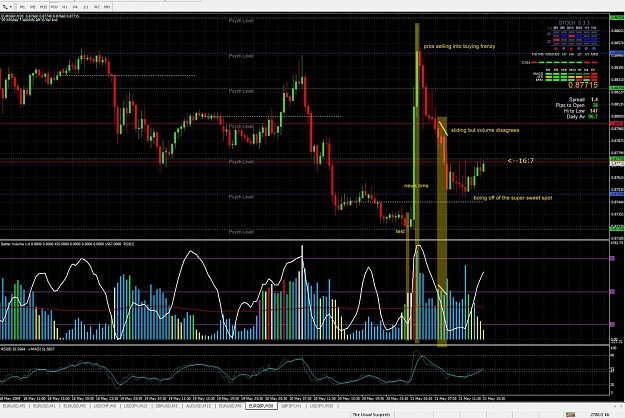Select 'pros selling into buying frenzy' annotation

[459, 46]
